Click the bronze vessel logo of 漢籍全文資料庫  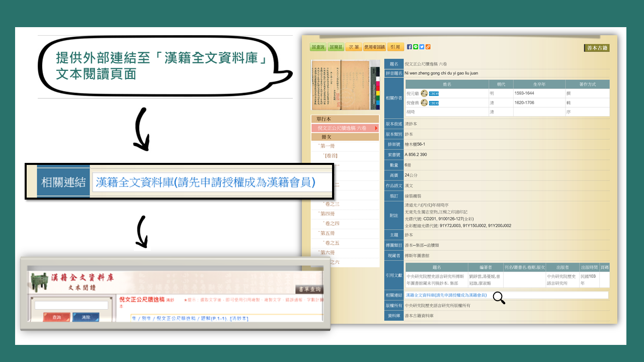pos(38,283)
